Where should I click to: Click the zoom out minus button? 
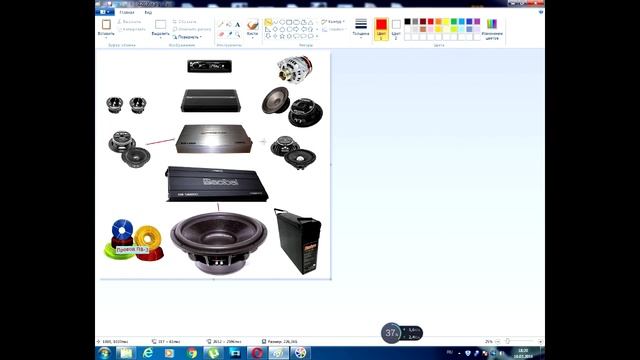pos(497,341)
